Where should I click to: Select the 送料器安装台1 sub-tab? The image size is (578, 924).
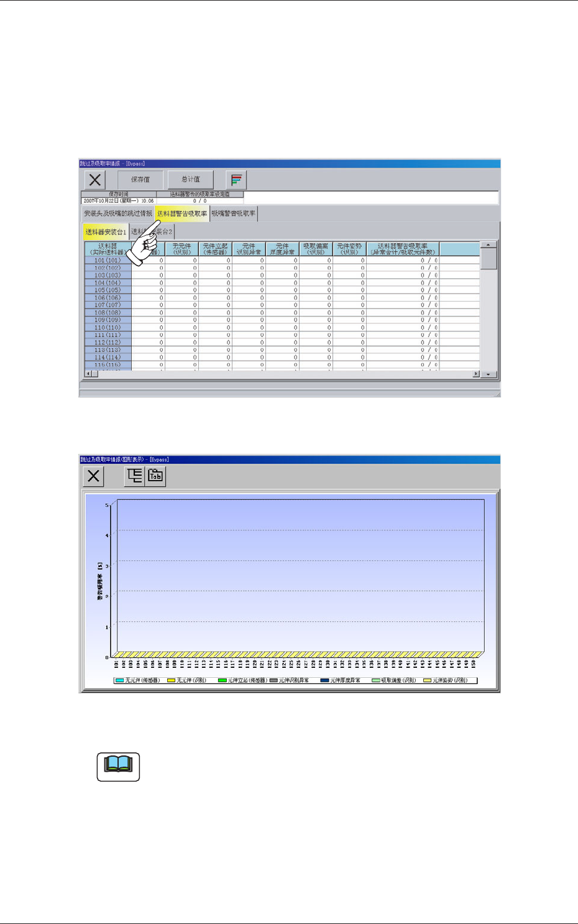(106, 232)
